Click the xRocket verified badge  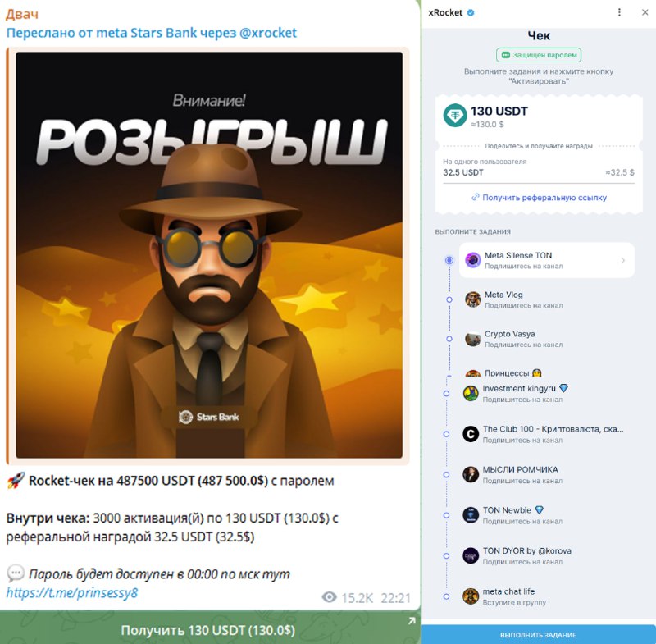click(x=471, y=12)
